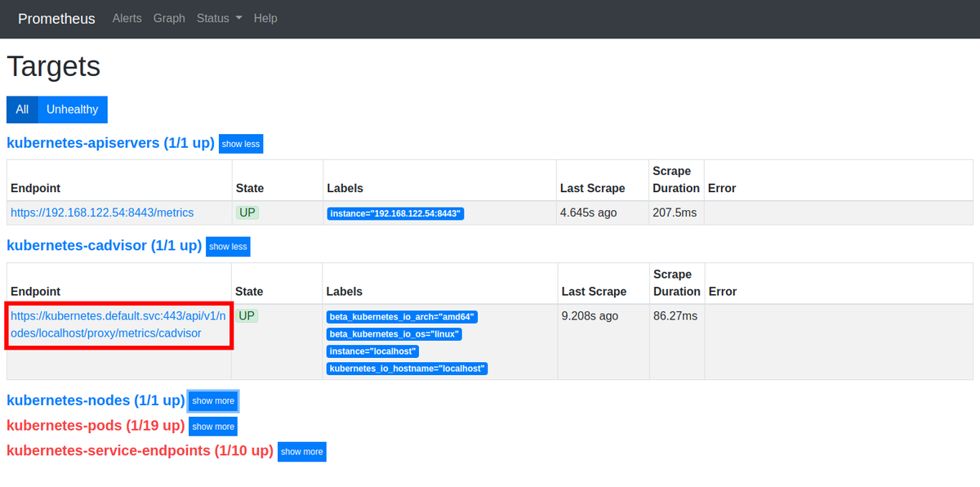Collapse kubernetes-cadvisor with show less
Image resolution: width=980 pixels, height=487 pixels.
click(x=228, y=247)
